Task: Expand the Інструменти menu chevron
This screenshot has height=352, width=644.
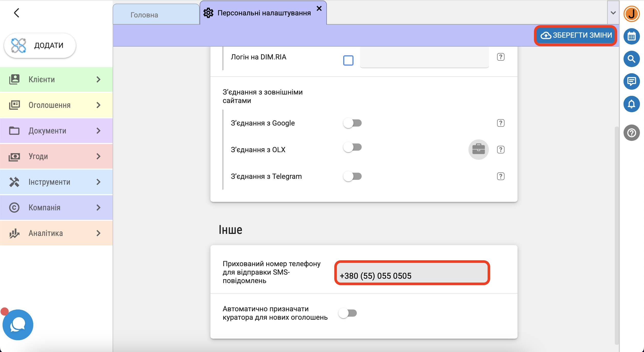Action: pyautogui.click(x=98, y=182)
